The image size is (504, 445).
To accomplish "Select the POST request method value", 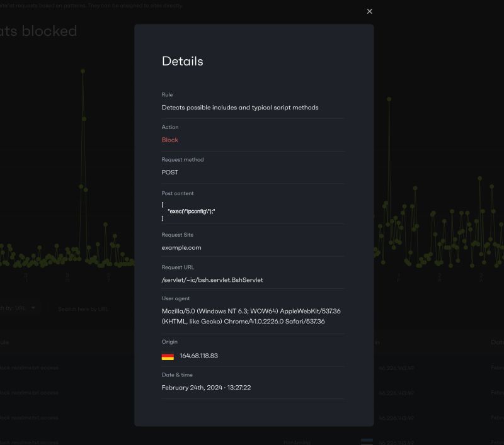I will 170,172.
